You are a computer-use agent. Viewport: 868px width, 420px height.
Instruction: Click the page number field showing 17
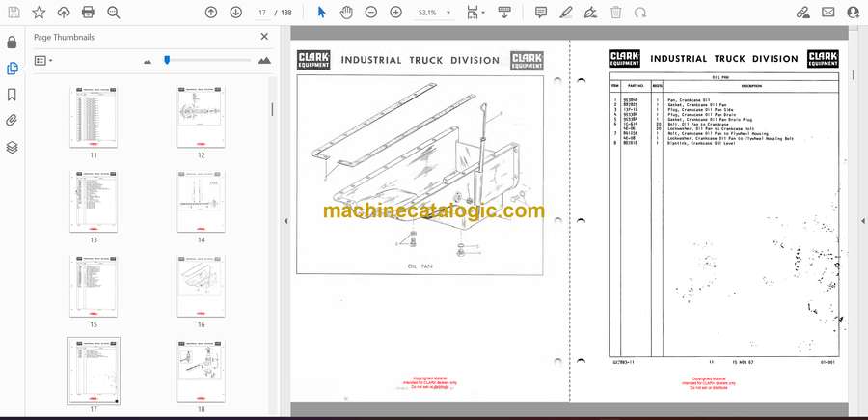262,13
